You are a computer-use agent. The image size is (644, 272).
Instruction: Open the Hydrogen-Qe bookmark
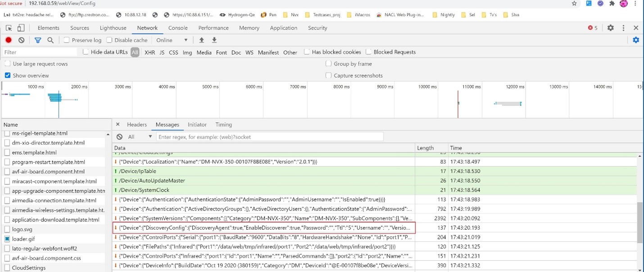point(237,15)
